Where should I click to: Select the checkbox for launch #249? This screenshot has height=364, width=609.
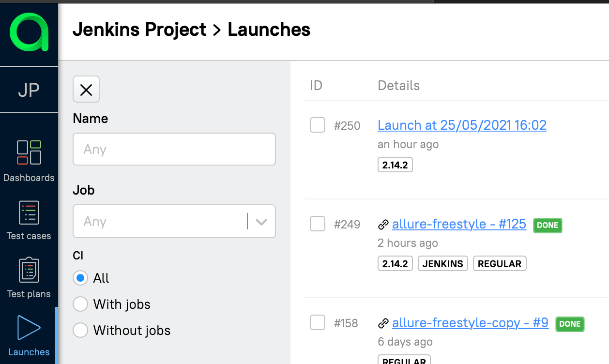click(x=318, y=224)
